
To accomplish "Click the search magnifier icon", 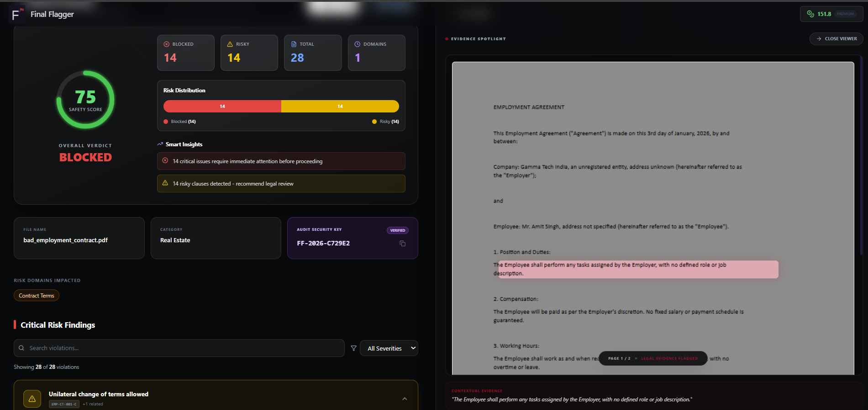I will (21, 348).
